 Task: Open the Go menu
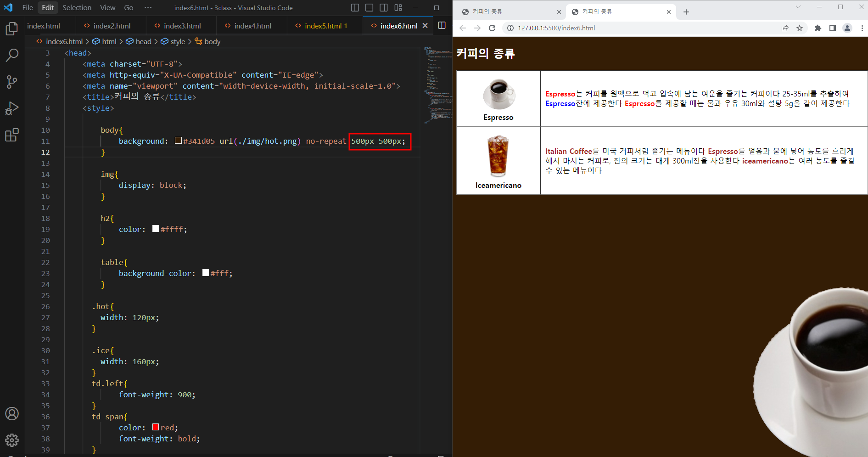(x=129, y=7)
